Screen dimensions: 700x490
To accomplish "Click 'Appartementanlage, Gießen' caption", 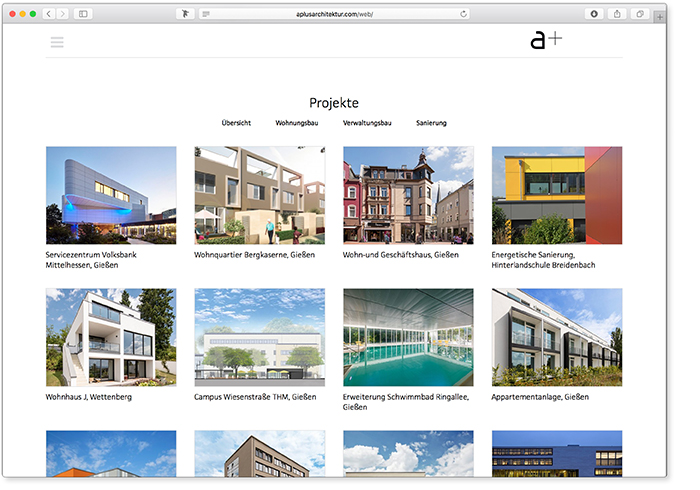I will [x=540, y=397].
